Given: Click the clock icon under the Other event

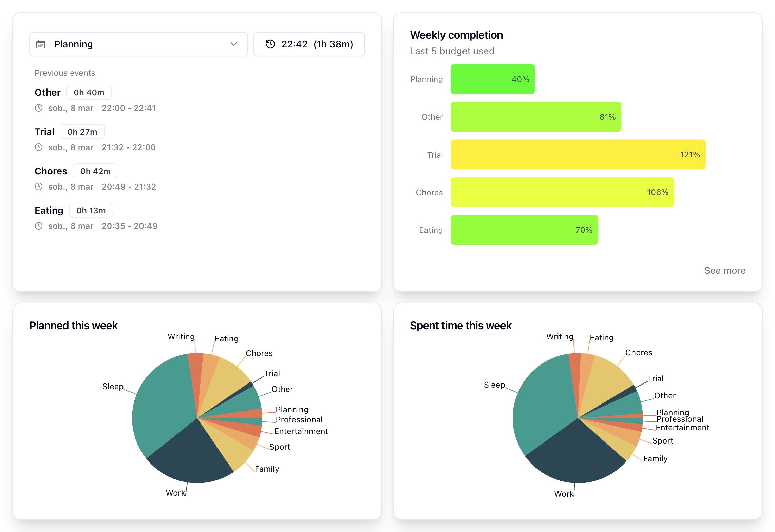Looking at the screenshot, I should [x=39, y=108].
